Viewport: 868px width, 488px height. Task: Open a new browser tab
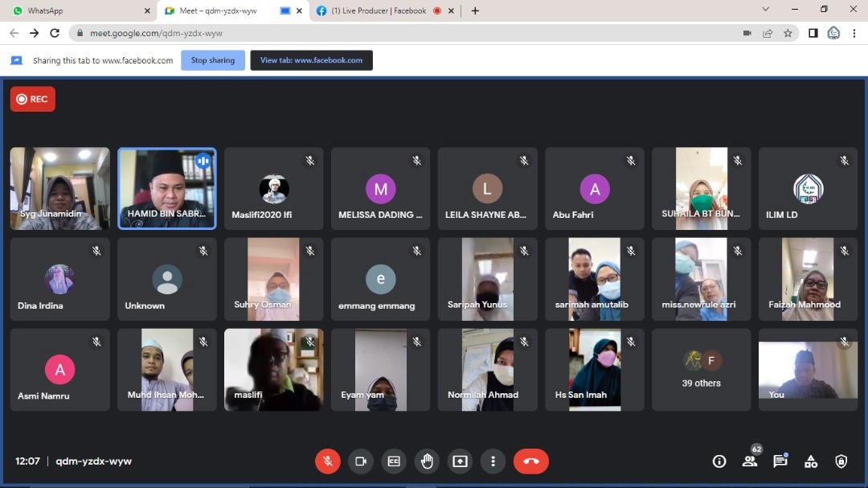[475, 10]
